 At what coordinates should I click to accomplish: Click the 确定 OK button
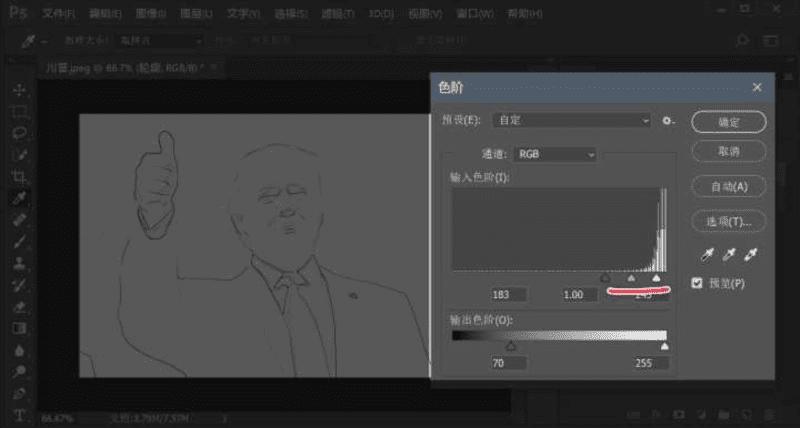(729, 122)
